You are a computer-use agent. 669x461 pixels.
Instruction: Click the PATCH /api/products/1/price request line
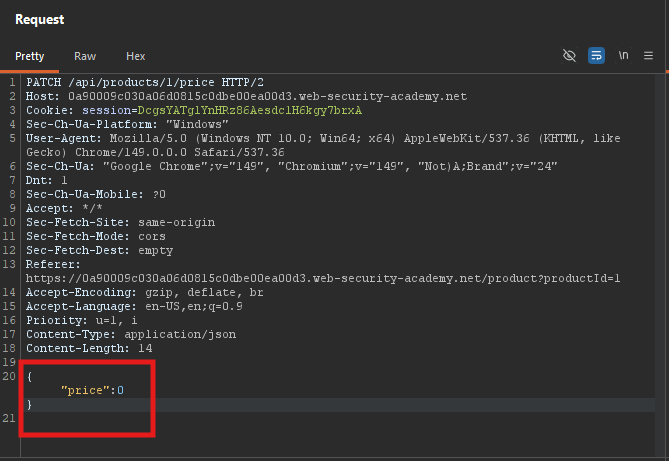145,82
